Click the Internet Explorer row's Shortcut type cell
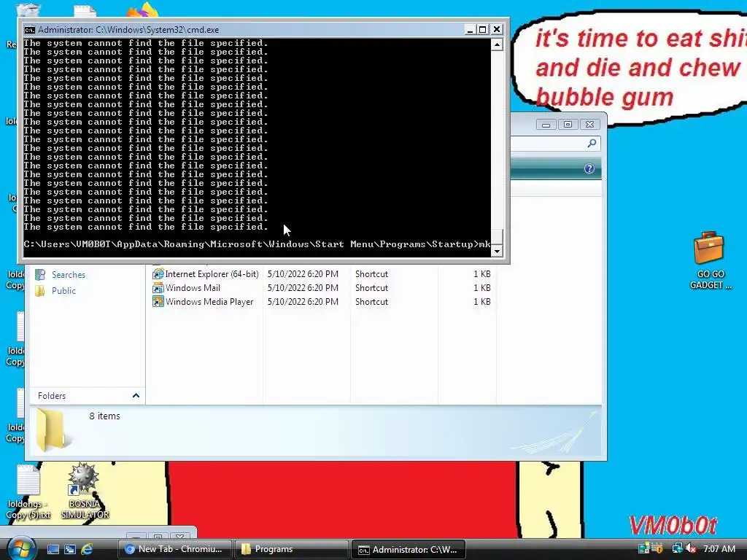The width and height of the screenshot is (747, 560). coord(371,274)
